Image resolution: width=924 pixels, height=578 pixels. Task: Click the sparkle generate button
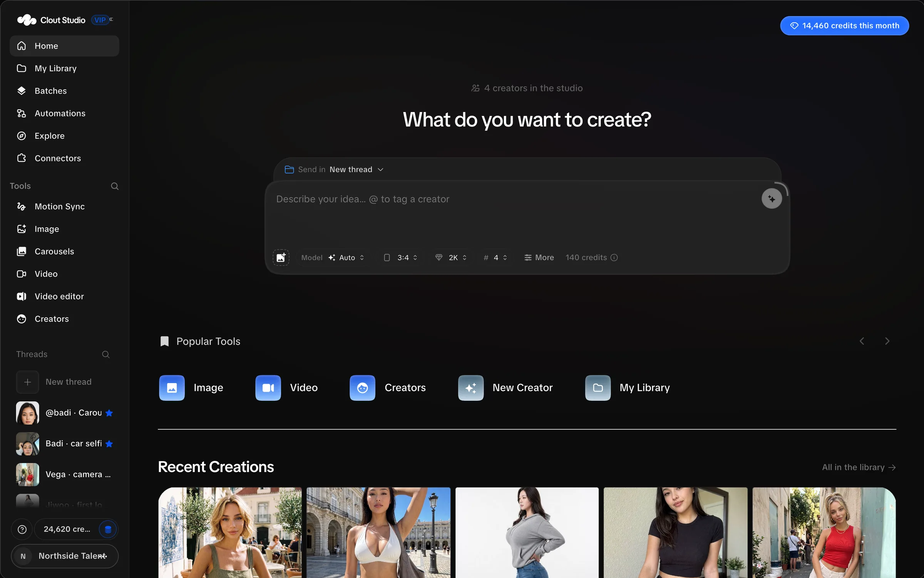click(x=772, y=198)
